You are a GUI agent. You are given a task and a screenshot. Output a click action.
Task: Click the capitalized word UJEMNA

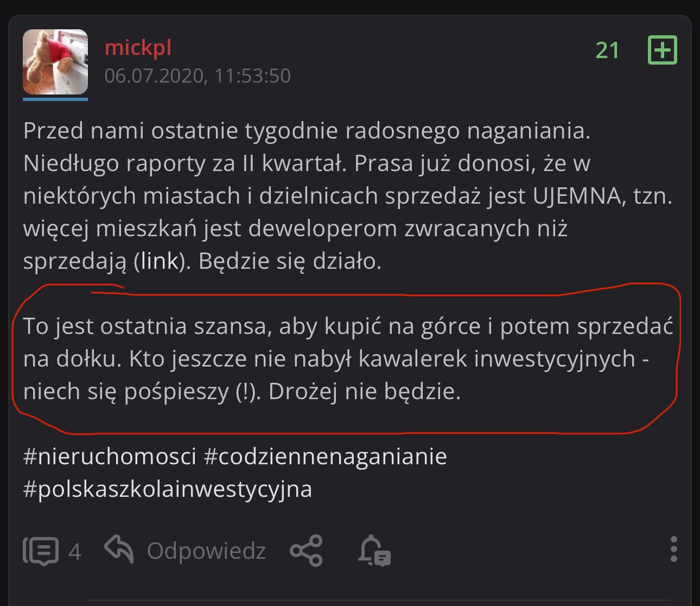tap(577, 196)
